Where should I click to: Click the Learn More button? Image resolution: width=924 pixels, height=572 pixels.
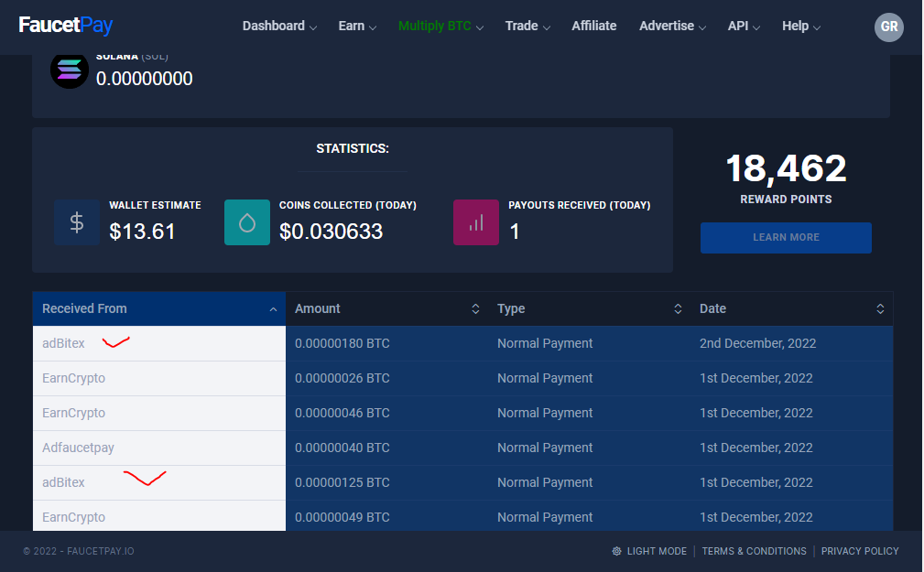(x=786, y=237)
